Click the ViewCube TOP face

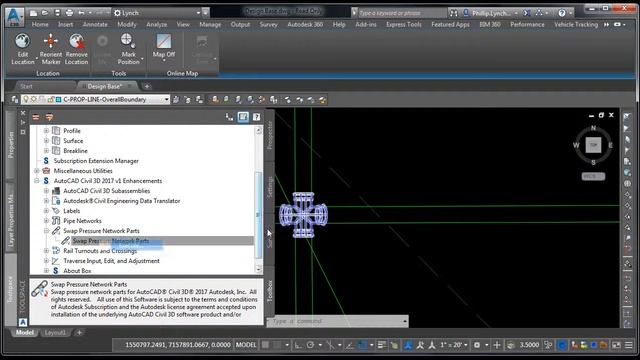click(x=593, y=145)
